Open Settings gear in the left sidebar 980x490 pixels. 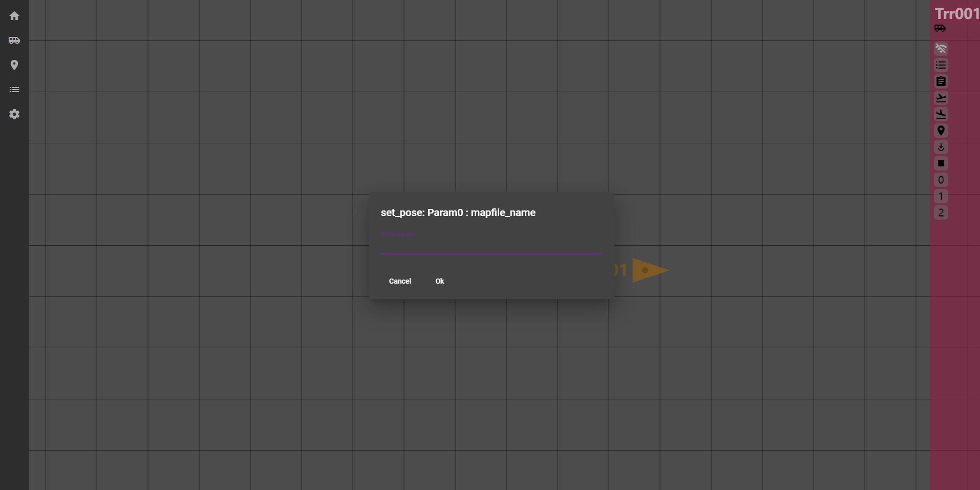pyautogui.click(x=14, y=114)
